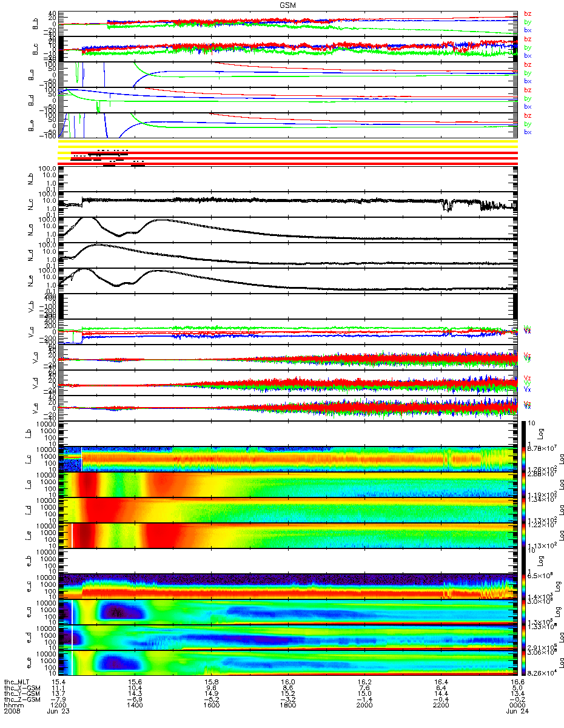The width and height of the screenshot is (564, 728).
Task: Click the V_d velocity axis label
Action: point(36,383)
